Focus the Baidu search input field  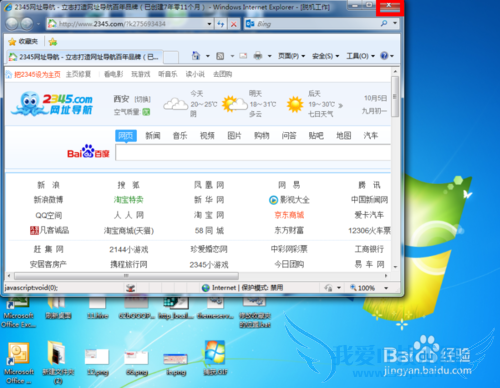(x=253, y=153)
